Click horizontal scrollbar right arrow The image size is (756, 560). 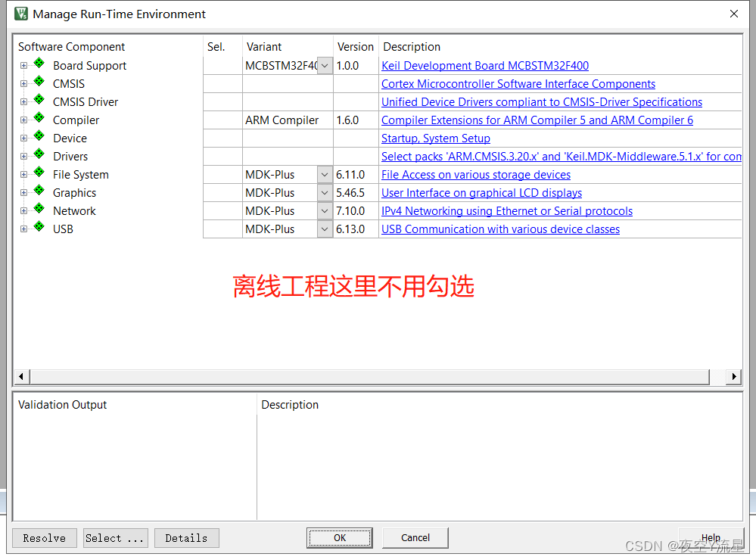733,376
